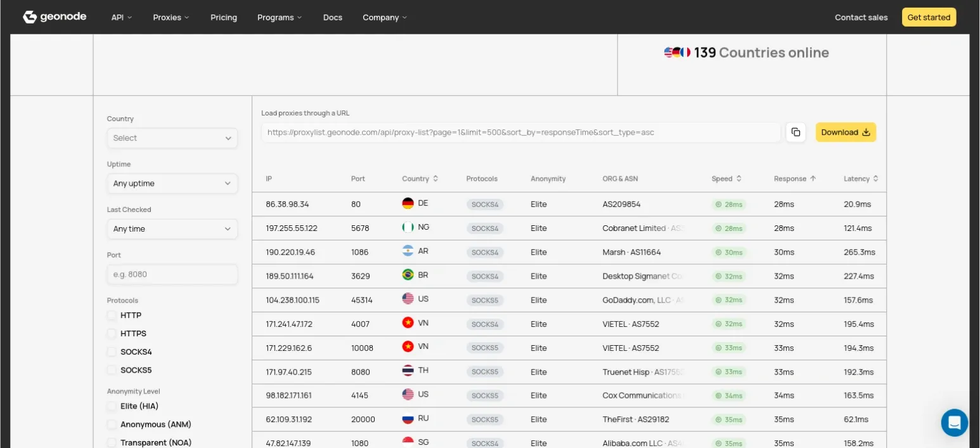Image resolution: width=980 pixels, height=448 pixels.
Task: Expand the Programs menu
Action: (280, 17)
